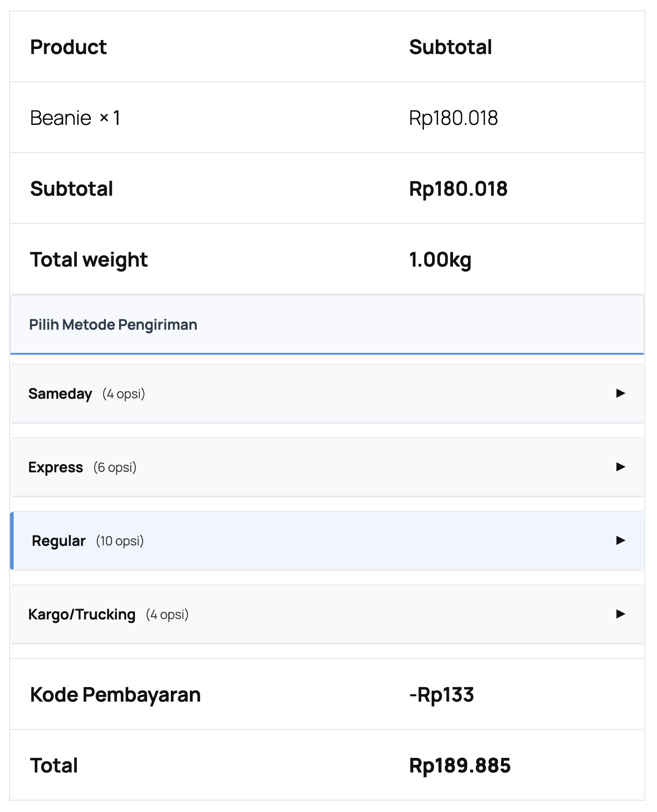This screenshot has width=657, height=812.
Task: Click the Kode Pembayaran discount value
Action: pos(442,695)
